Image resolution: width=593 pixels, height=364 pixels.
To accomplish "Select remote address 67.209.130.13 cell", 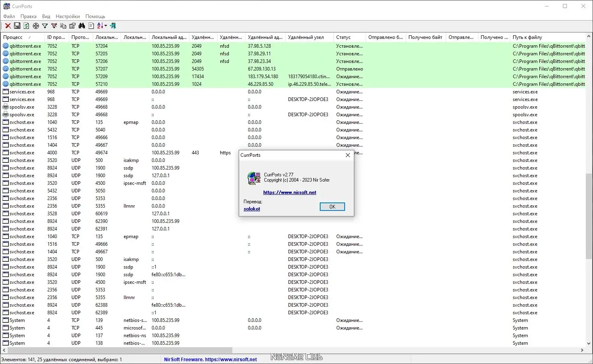I will coord(262,69).
